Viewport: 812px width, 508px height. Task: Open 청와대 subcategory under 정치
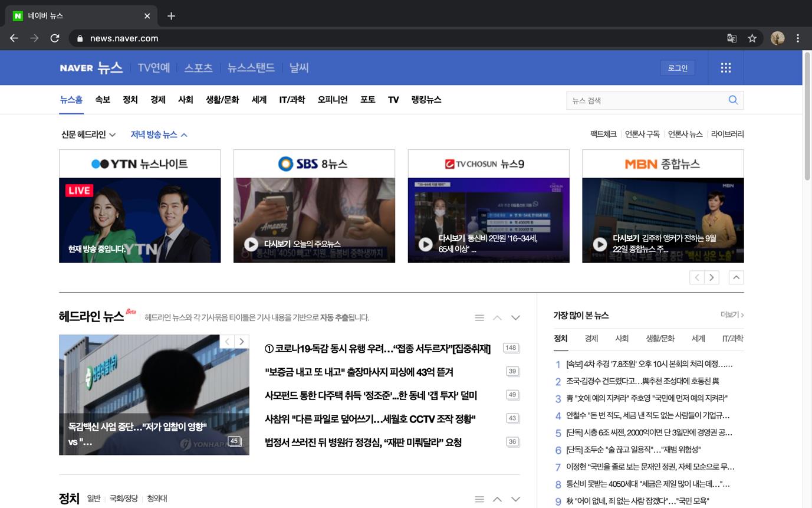[157, 499]
